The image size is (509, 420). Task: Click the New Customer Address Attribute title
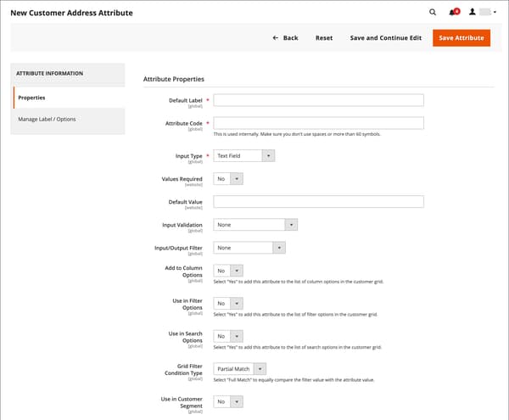pyautogui.click(x=72, y=13)
